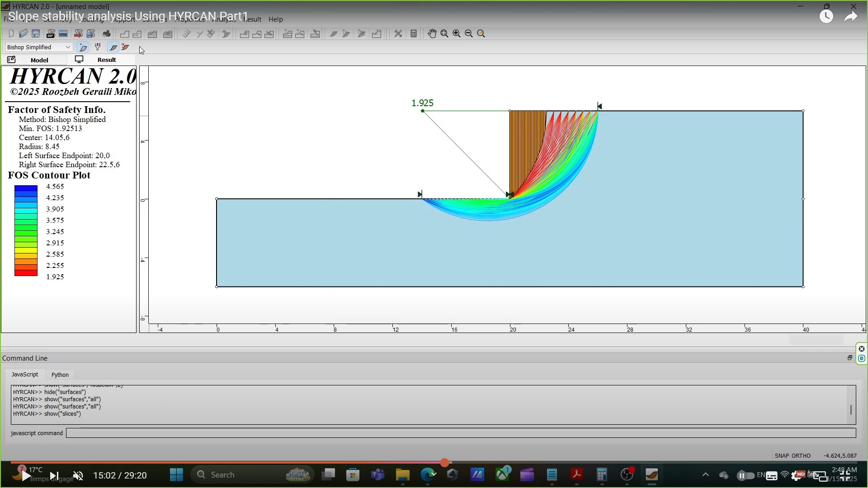Click the float Command Line panel icon

850,358
